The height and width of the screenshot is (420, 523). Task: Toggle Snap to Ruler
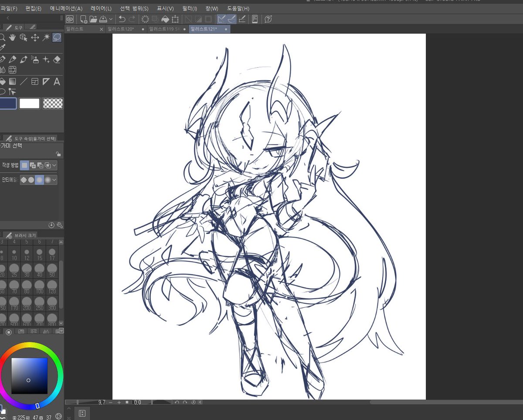[222, 19]
